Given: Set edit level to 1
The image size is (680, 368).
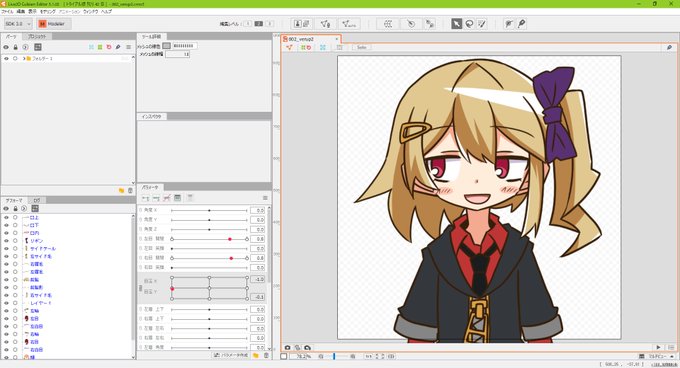Looking at the screenshot, I should [248, 24].
